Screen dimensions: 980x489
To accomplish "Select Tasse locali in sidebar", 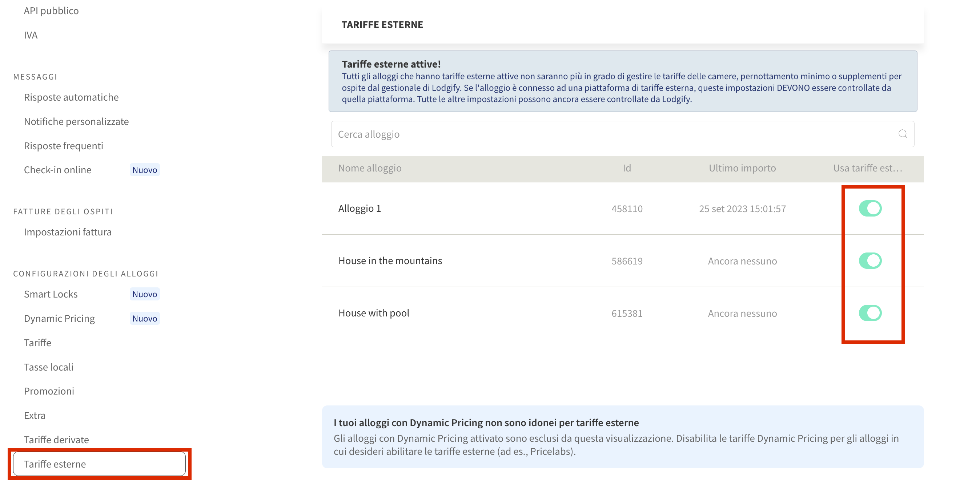I will pos(49,367).
